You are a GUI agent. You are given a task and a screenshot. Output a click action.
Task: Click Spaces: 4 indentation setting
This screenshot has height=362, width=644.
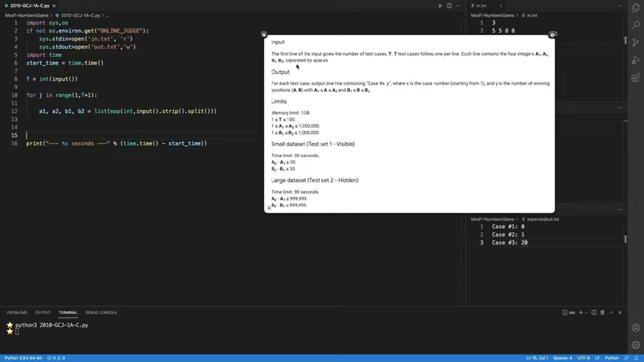562,358
